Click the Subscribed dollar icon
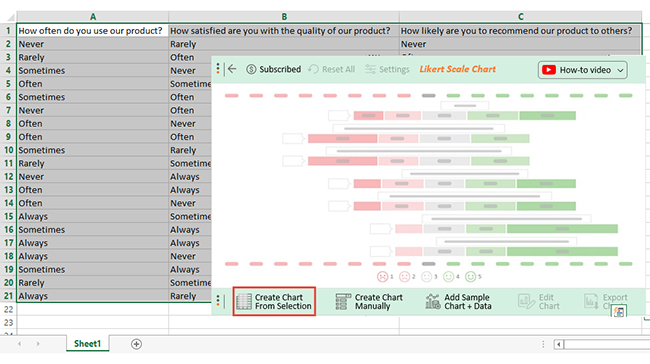The image size is (650, 364). (x=251, y=69)
